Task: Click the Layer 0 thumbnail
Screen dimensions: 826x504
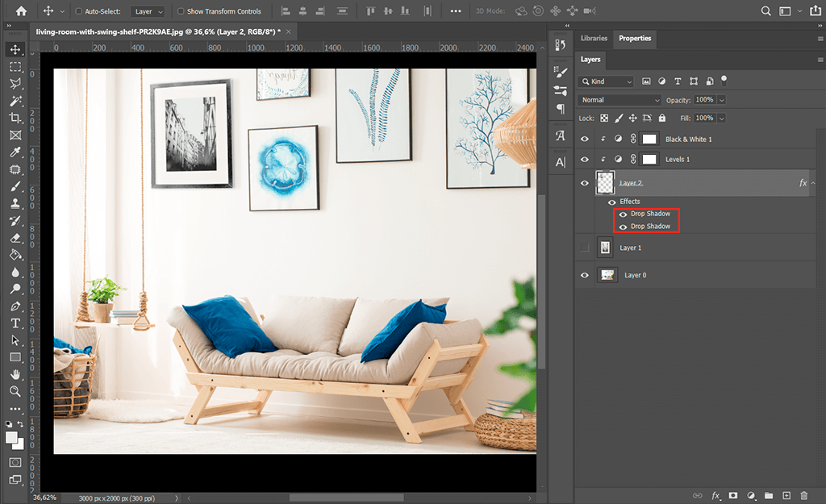Action: coord(607,275)
